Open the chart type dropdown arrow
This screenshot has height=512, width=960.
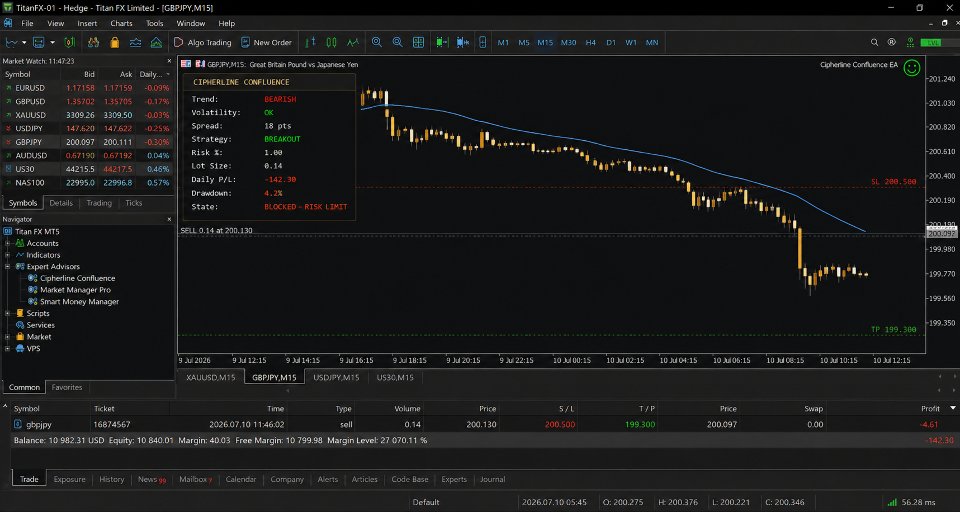click(x=24, y=42)
